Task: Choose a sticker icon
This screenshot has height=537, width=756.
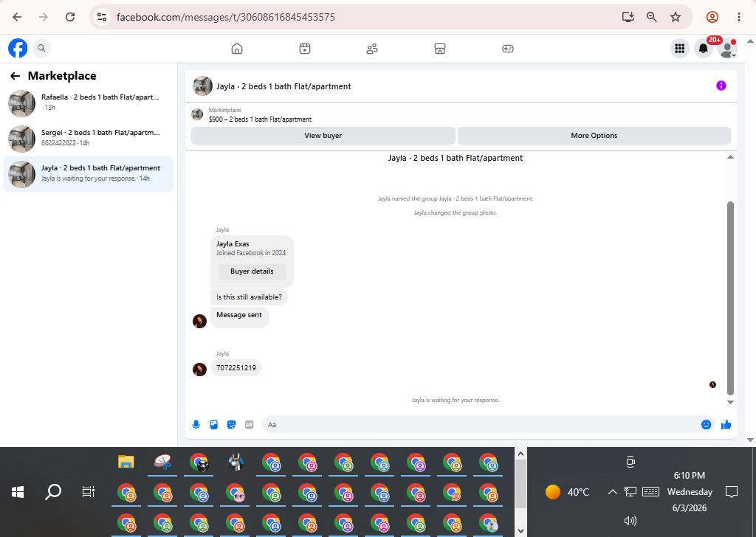Action: point(231,424)
